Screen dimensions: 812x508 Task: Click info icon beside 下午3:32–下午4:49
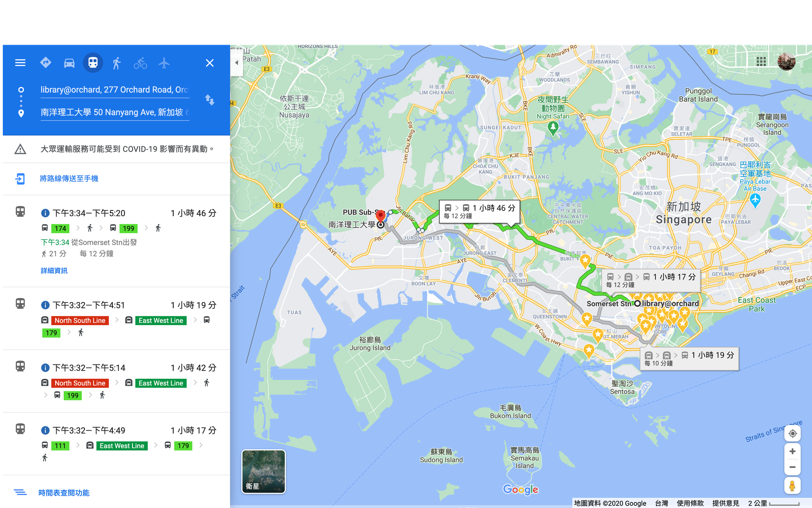[x=45, y=430]
